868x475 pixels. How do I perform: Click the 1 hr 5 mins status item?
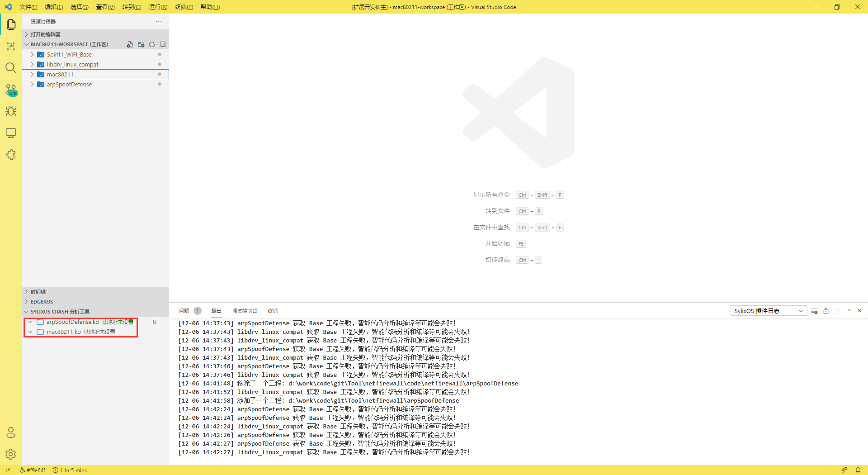point(70,470)
